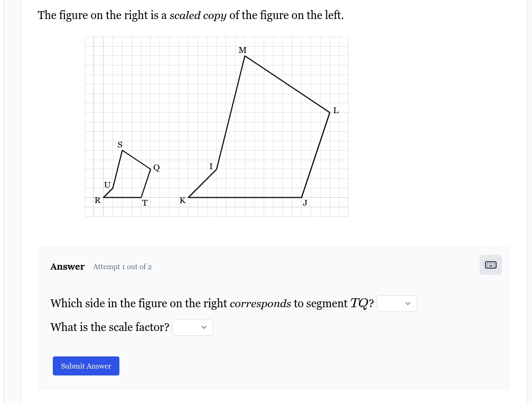
Task: Expand the scale factor dropdown
Action: coord(193,327)
